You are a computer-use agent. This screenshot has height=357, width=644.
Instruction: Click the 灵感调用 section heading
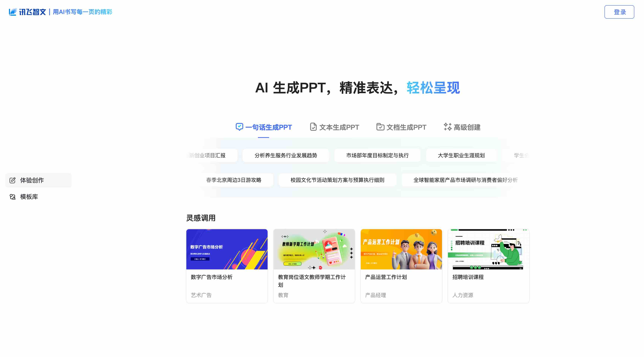pyautogui.click(x=201, y=218)
